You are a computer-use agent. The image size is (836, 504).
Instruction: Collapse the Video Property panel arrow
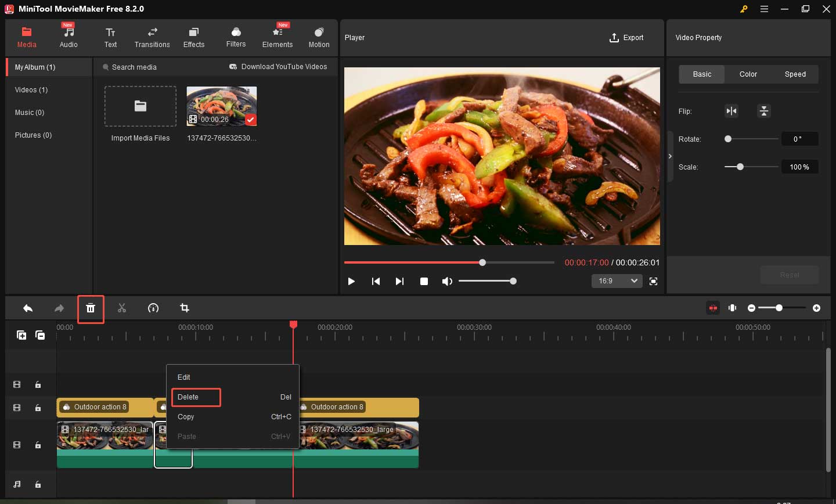coord(670,156)
